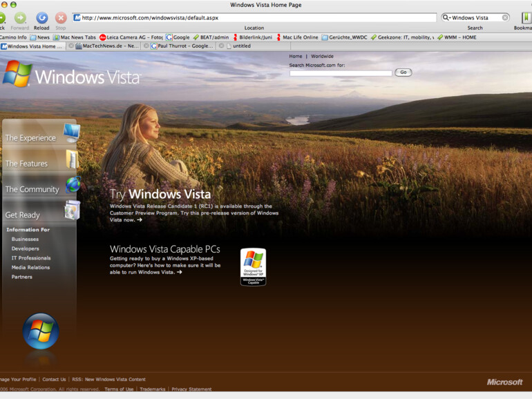Click the Windows Vista Capable PCs heading

pyautogui.click(x=164, y=249)
